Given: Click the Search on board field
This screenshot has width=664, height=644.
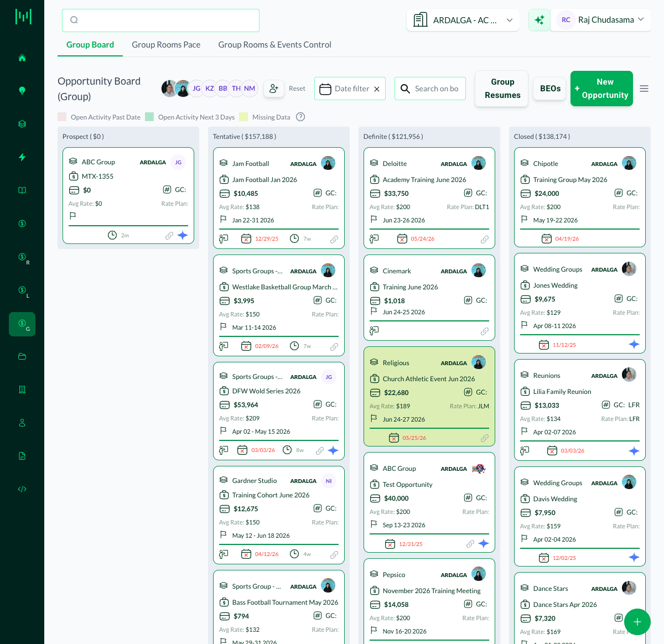Looking at the screenshot, I should point(430,89).
